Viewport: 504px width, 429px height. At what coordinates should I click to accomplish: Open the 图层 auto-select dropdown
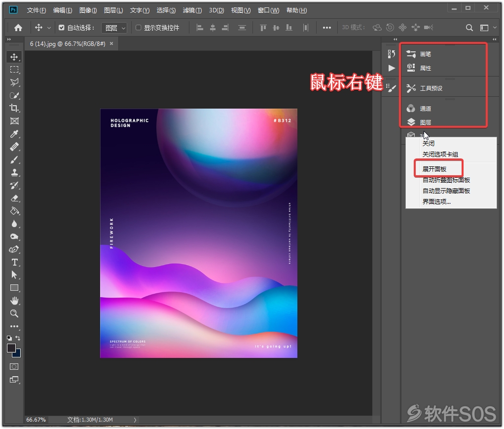(114, 28)
